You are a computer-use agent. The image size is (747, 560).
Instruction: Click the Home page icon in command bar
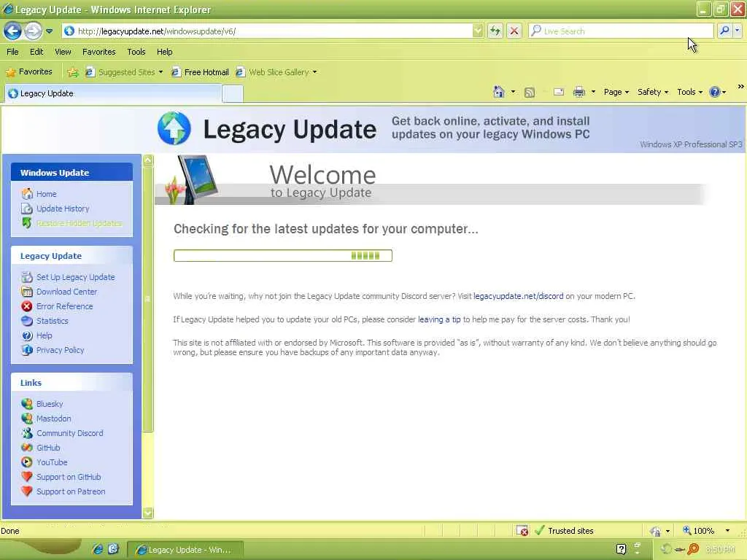click(x=499, y=92)
